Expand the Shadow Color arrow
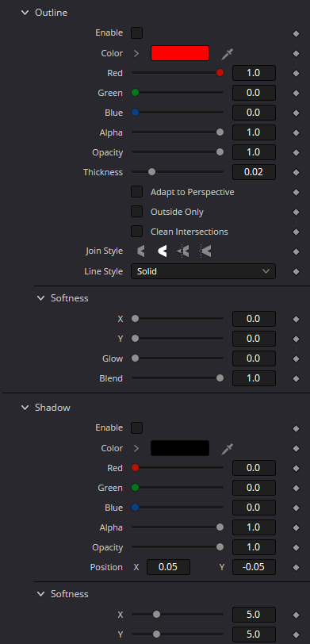 click(x=136, y=449)
